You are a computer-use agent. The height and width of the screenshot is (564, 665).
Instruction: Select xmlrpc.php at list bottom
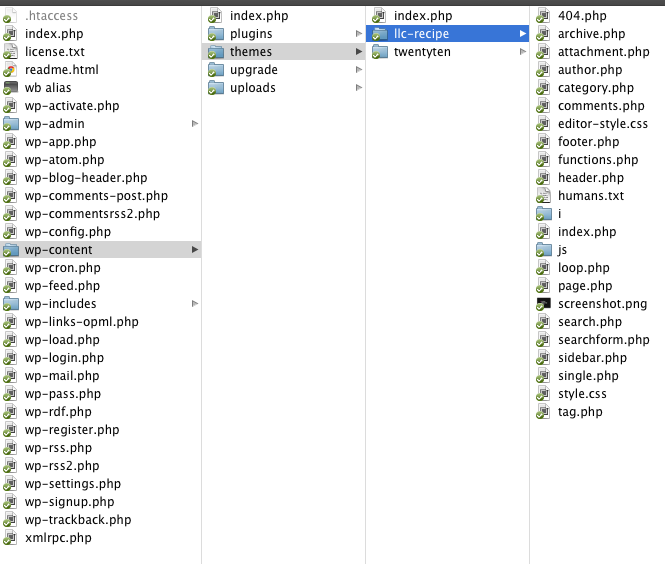point(58,538)
